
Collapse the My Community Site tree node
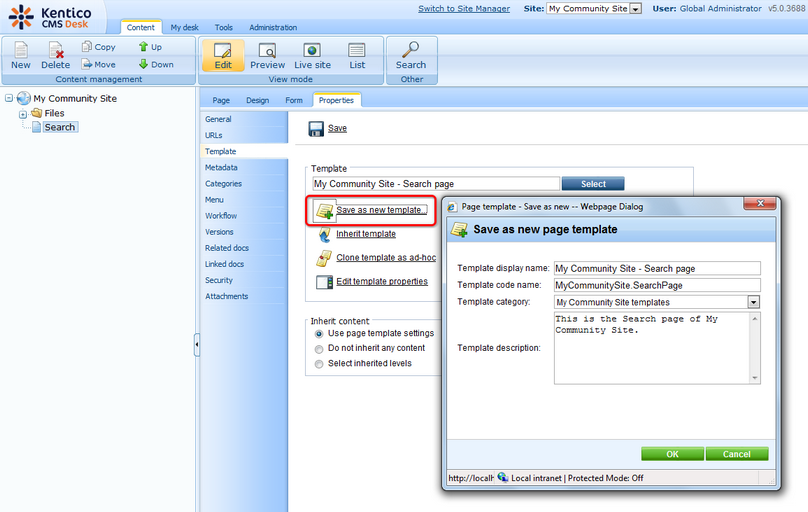coord(9,98)
